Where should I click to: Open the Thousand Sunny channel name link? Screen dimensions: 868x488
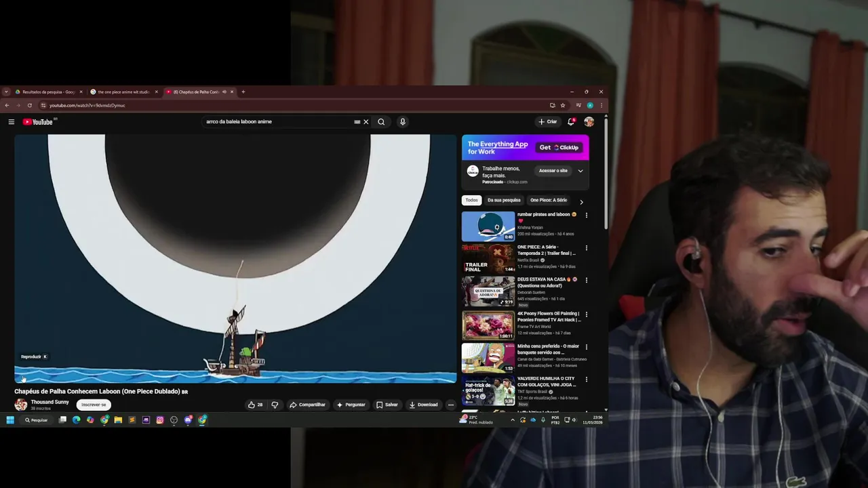click(x=50, y=402)
